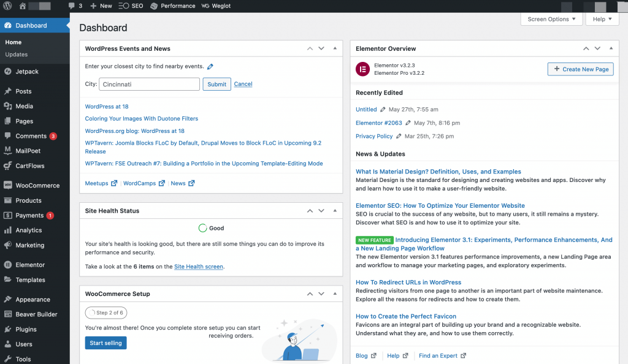
Task: Open the Help link in Elementor footer
Action: click(x=397, y=355)
